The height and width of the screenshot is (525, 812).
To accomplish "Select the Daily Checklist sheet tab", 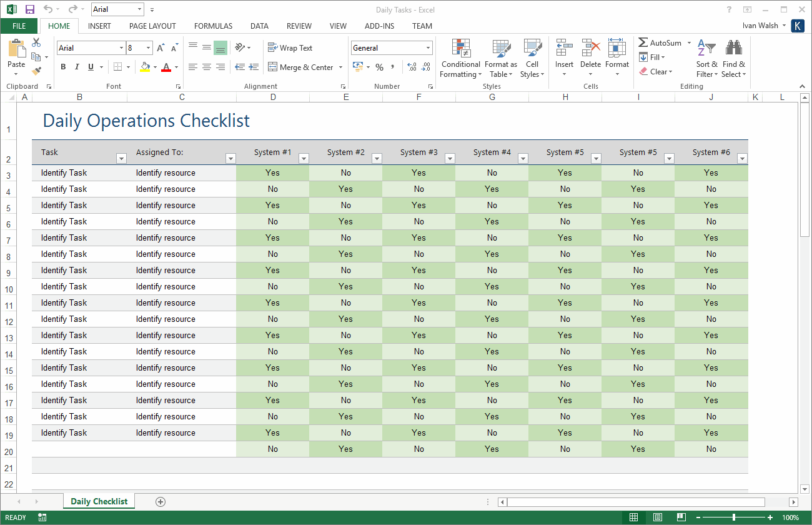I will tap(99, 501).
